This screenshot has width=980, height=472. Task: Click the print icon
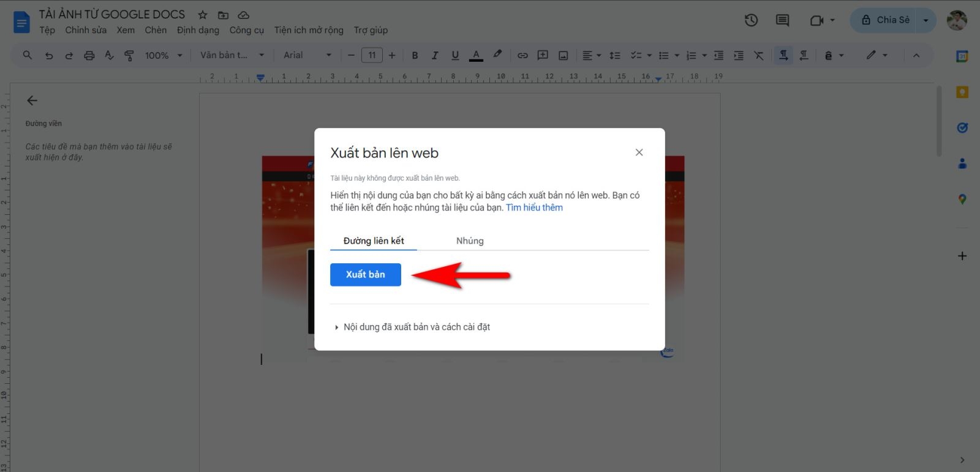[x=89, y=55]
